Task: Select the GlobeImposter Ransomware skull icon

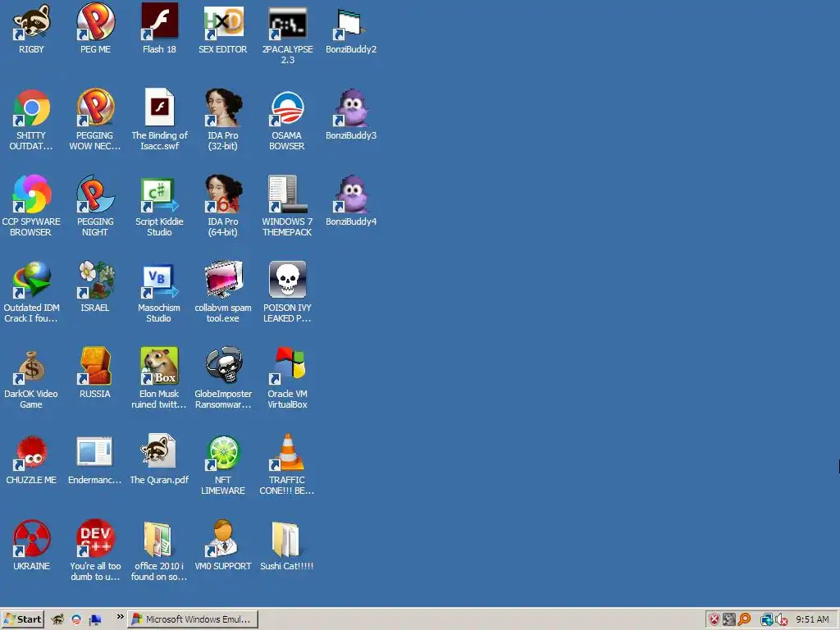Action: pos(223,366)
